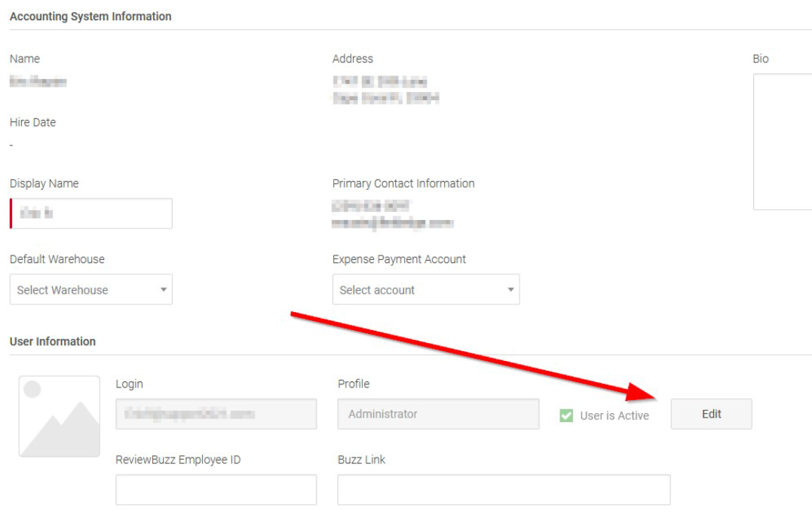Click the blurred address text under Address
This screenshot has width=812, height=514.
coord(385,90)
